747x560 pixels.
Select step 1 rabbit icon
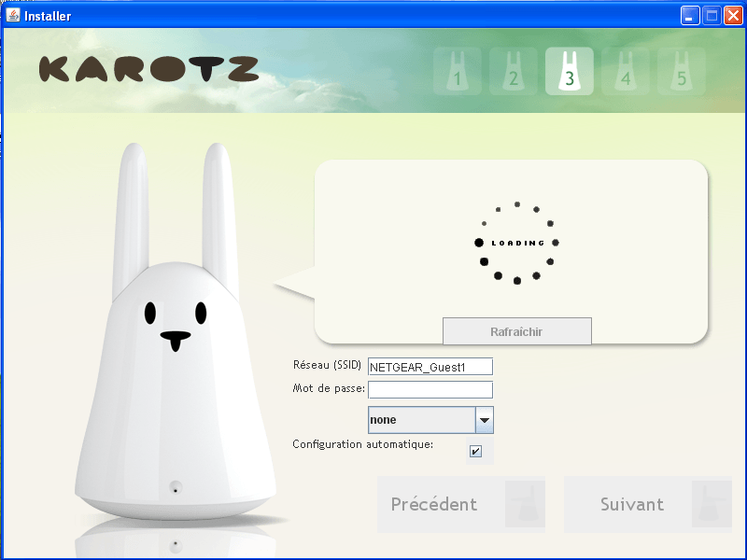point(458,71)
